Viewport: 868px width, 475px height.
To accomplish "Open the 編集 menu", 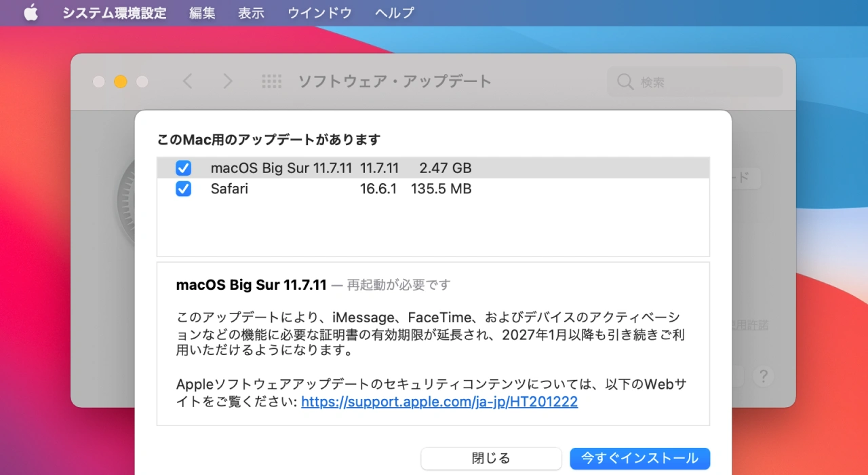I will [201, 12].
